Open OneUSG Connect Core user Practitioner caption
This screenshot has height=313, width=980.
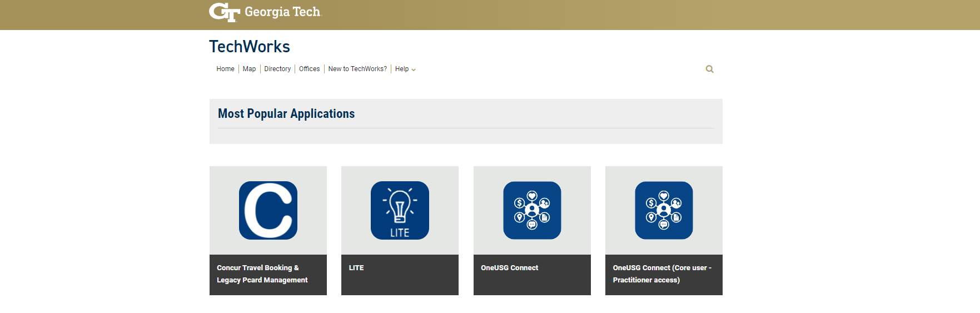661,274
